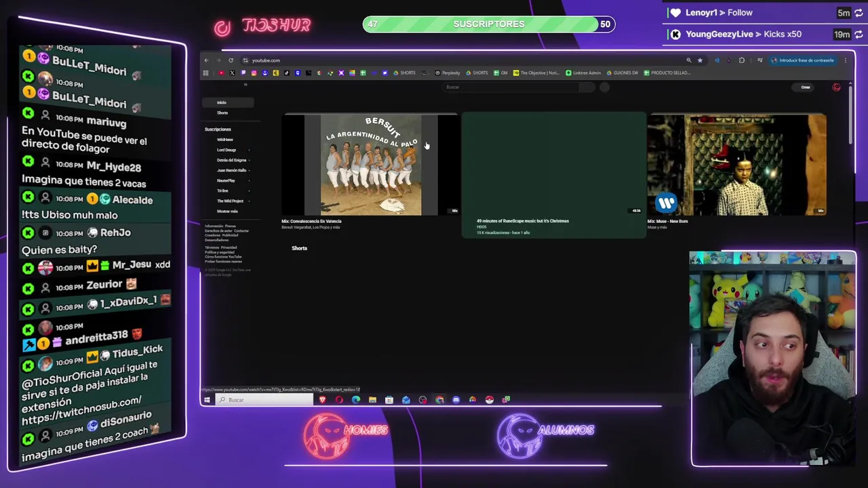Viewport: 868px width, 488px height.
Task: Bookmark this page with the star icon
Action: [700, 60]
